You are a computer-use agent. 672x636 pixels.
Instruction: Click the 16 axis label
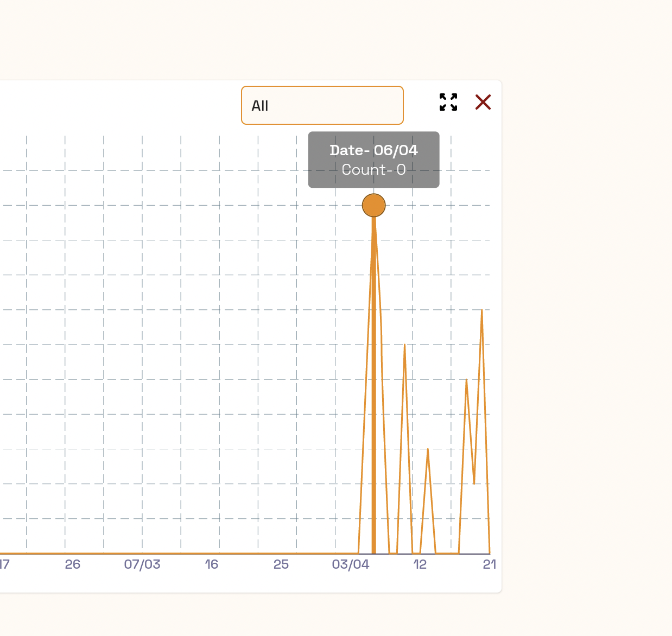[212, 564]
